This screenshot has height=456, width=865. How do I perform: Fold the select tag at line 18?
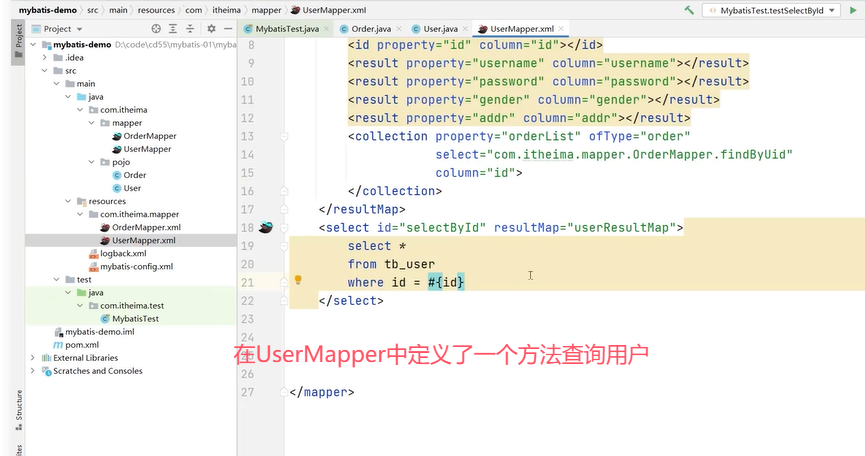[x=284, y=228]
